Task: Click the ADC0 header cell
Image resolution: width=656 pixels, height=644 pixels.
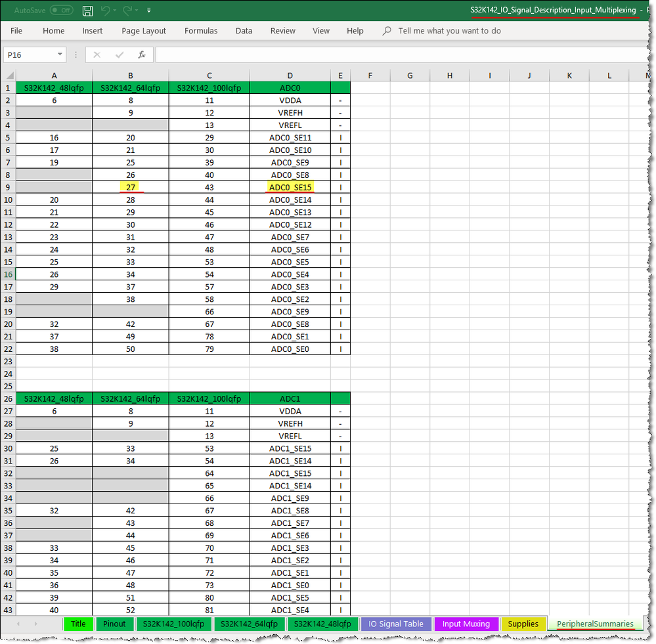Action: [x=290, y=88]
